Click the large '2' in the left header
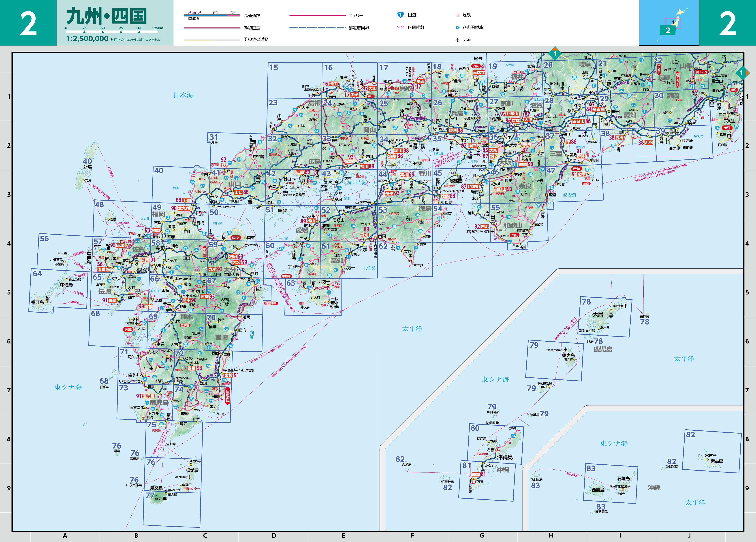The image size is (756, 542). pyautogui.click(x=28, y=24)
